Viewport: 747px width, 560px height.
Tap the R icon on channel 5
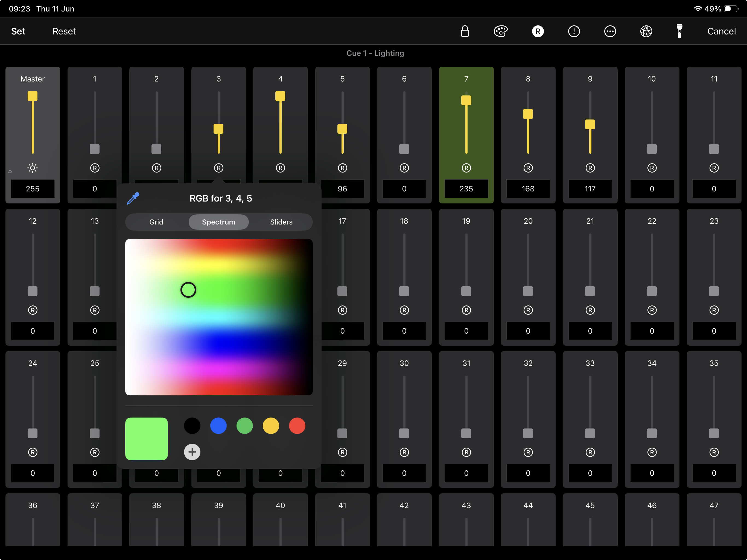coord(342,168)
